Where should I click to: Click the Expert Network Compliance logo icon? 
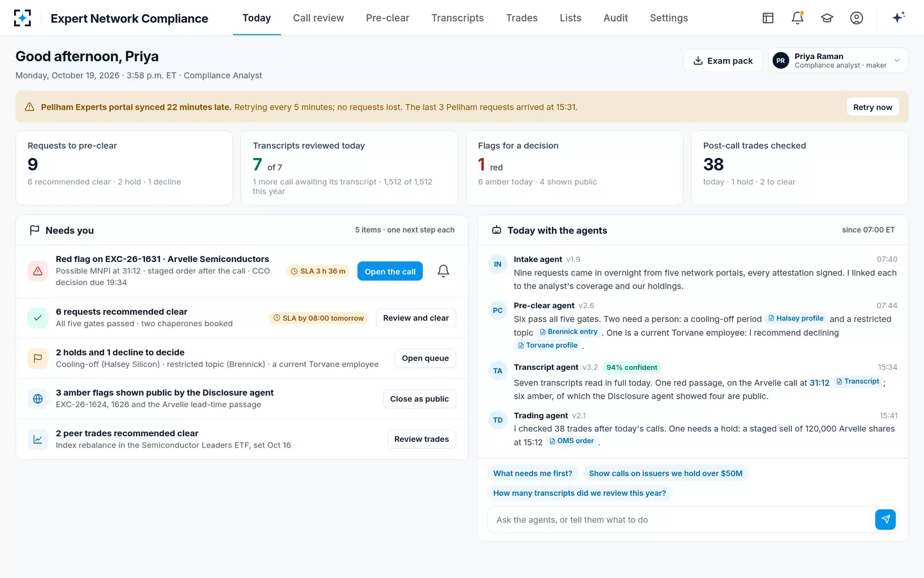pos(22,18)
